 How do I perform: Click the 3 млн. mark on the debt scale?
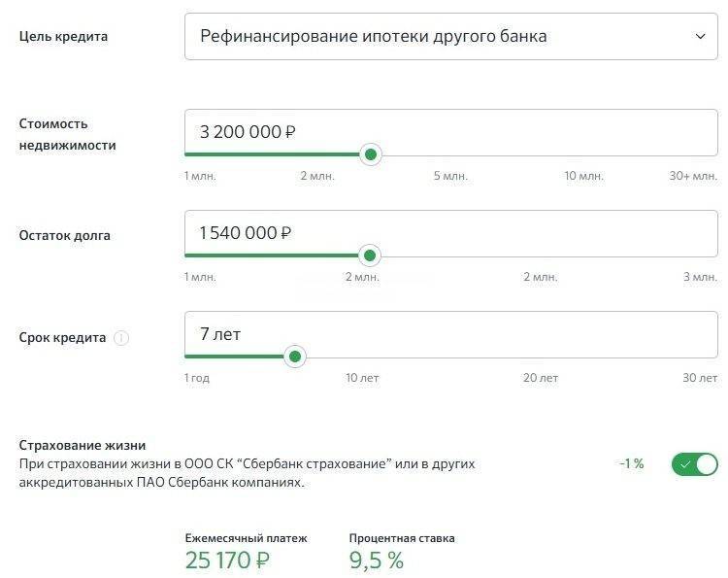click(700, 277)
